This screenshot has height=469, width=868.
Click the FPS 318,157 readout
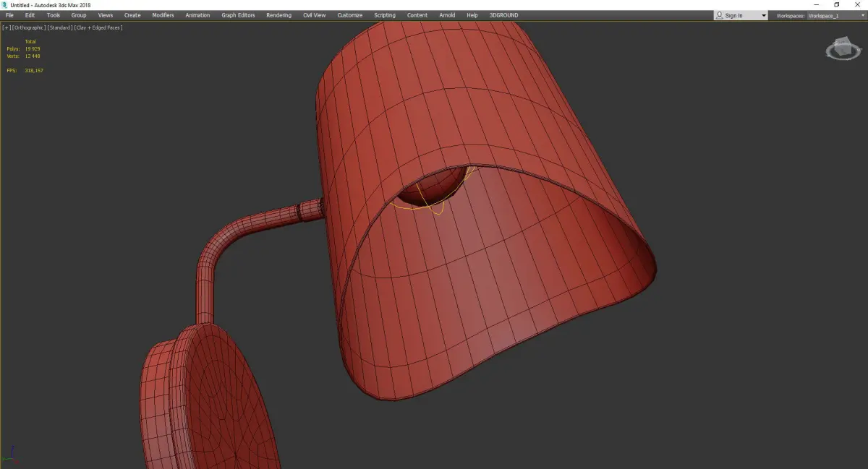tap(25, 70)
